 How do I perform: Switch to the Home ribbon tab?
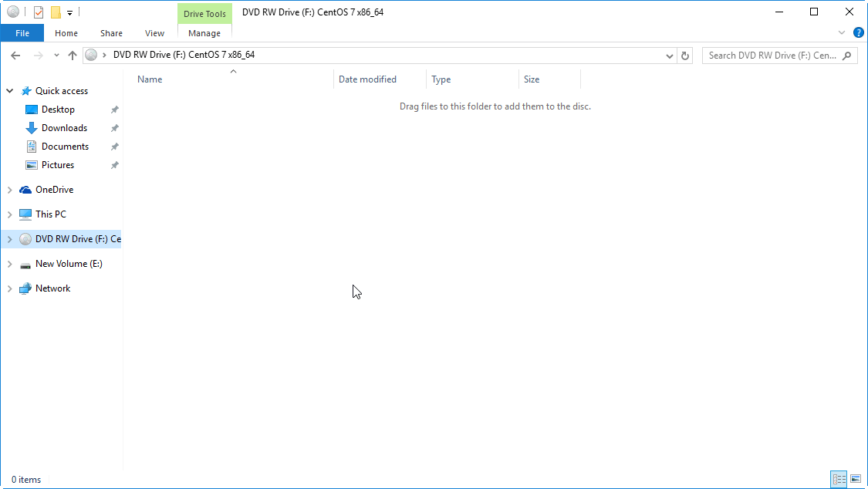pos(66,33)
